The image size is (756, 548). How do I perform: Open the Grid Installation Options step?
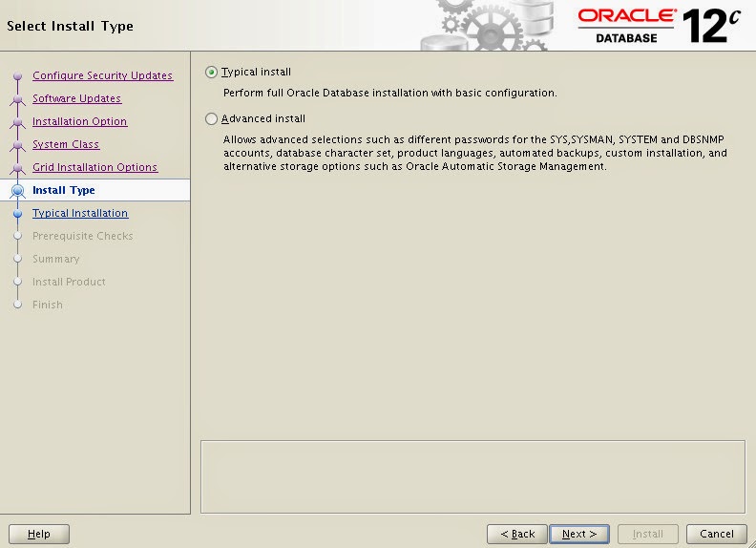pyautogui.click(x=95, y=167)
